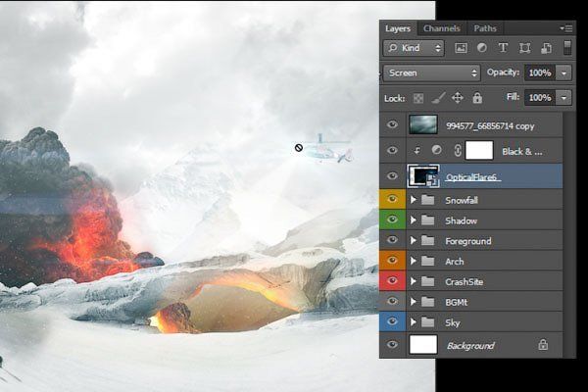Image resolution: width=588 pixels, height=392 pixels.
Task: Toggle visibility of Sky group
Action: pyautogui.click(x=392, y=321)
